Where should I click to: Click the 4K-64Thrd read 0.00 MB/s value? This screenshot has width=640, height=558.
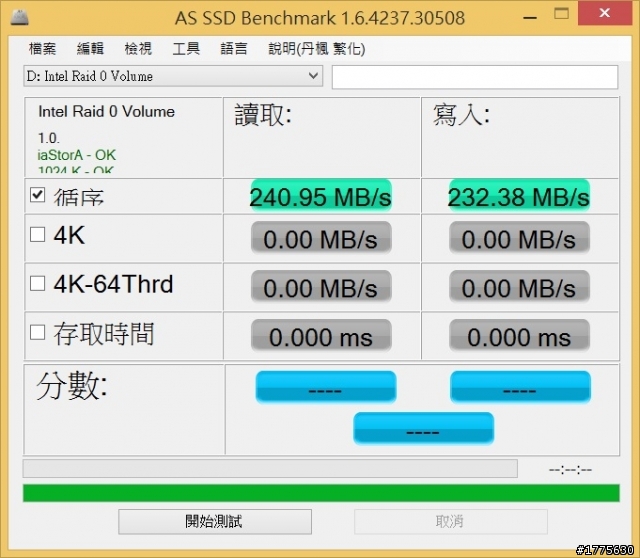coord(321,287)
